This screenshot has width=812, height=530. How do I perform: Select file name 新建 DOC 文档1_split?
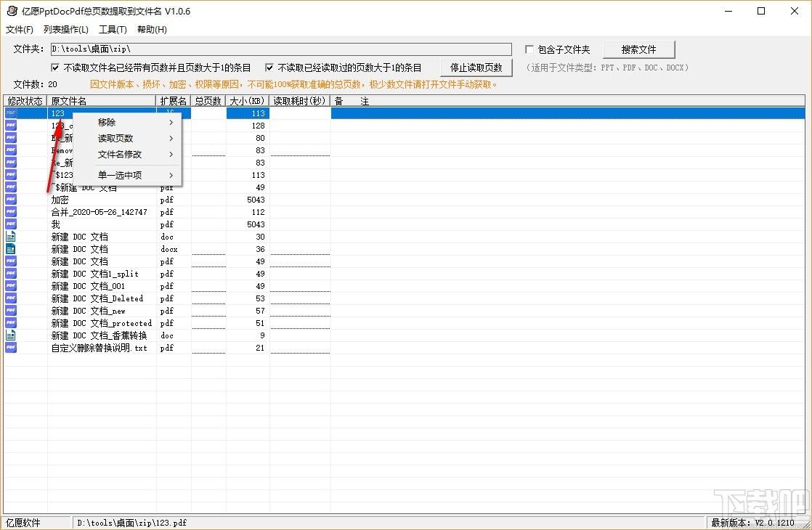pos(94,274)
